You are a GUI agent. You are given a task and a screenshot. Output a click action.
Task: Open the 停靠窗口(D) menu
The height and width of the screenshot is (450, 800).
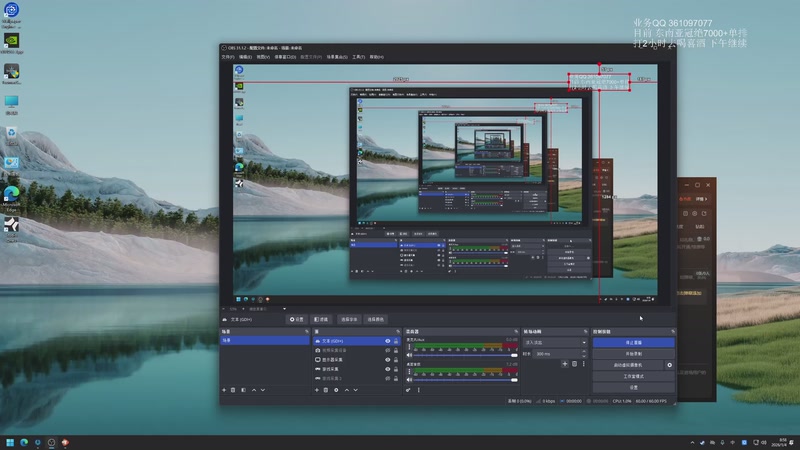(x=285, y=57)
